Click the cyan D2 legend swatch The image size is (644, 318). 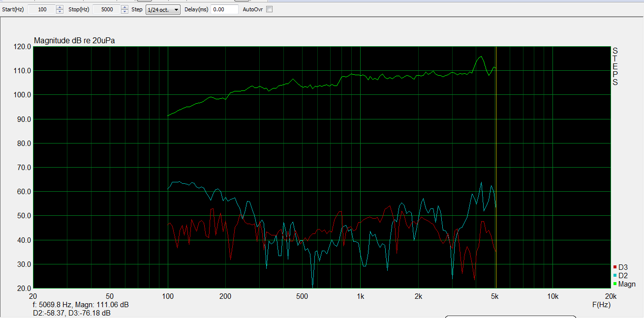[615, 276]
